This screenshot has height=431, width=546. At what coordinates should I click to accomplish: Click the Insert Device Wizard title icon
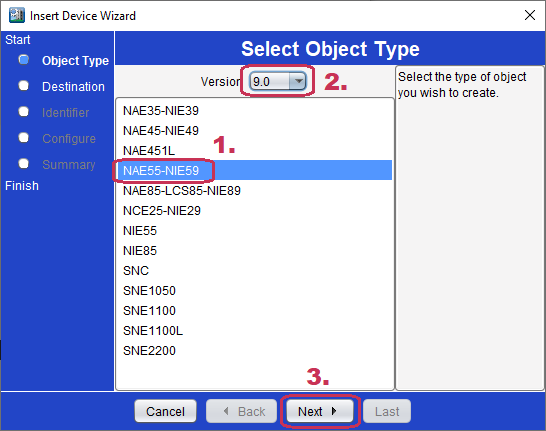click(17, 15)
